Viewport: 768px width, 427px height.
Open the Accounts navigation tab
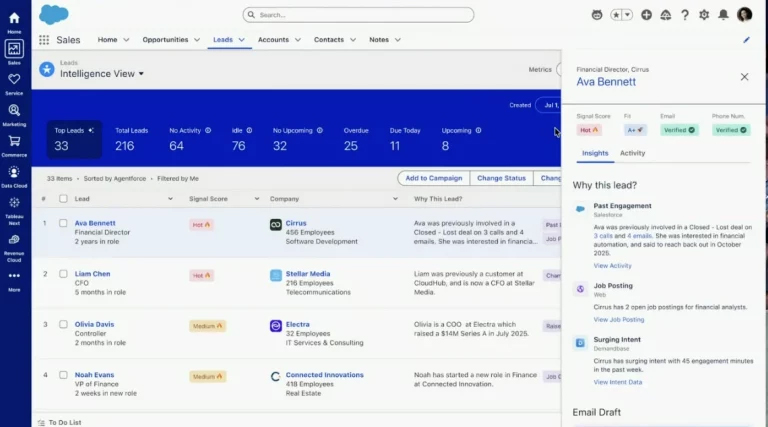(273, 40)
